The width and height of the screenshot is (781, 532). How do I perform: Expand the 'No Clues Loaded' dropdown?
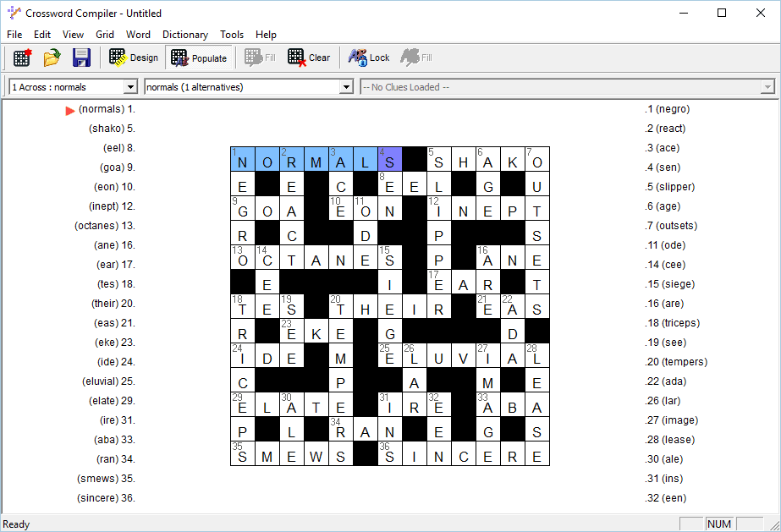pyautogui.click(x=767, y=87)
